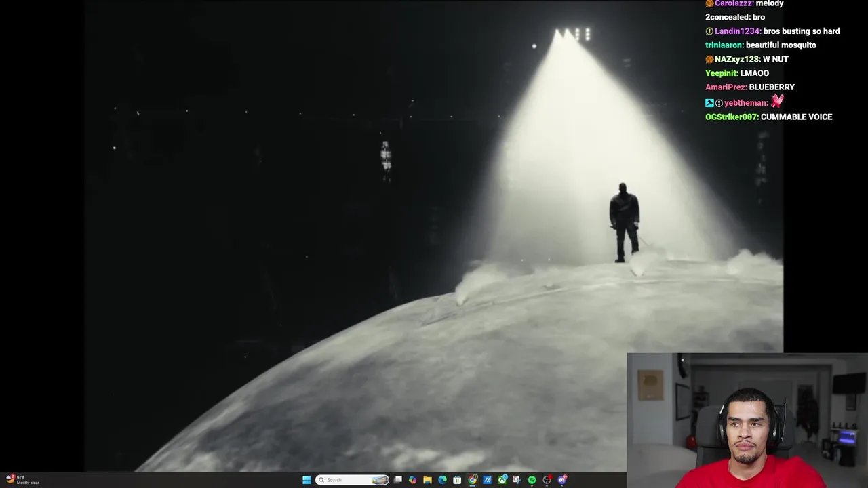Click the username Carolazzz in chat
868x488 pixels.
click(734, 3)
